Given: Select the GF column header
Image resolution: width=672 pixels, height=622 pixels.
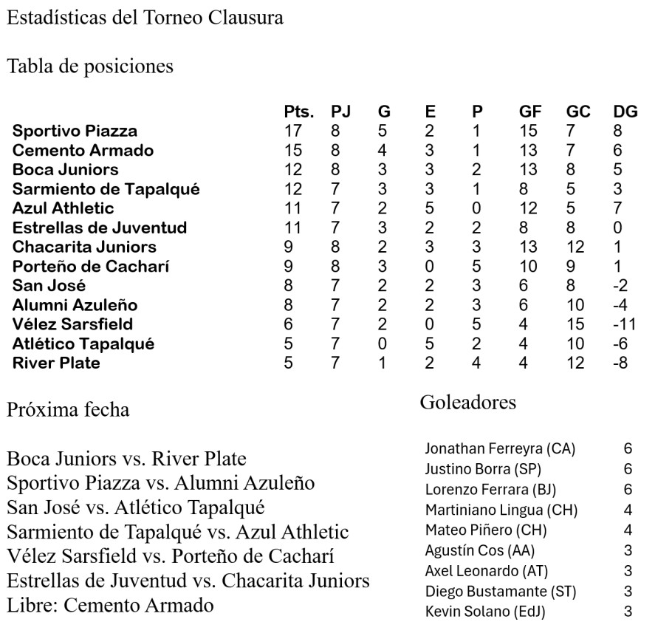Looking at the screenshot, I should 530,112.
